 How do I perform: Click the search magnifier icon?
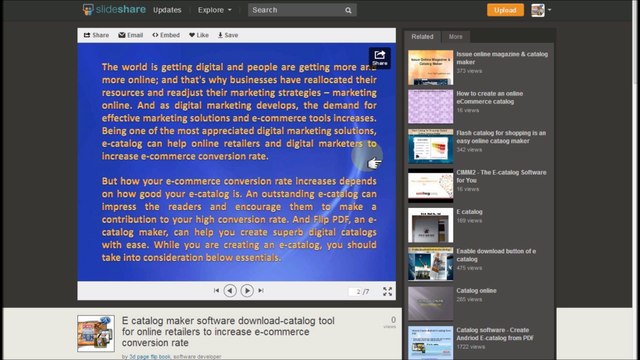pos(348,10)
